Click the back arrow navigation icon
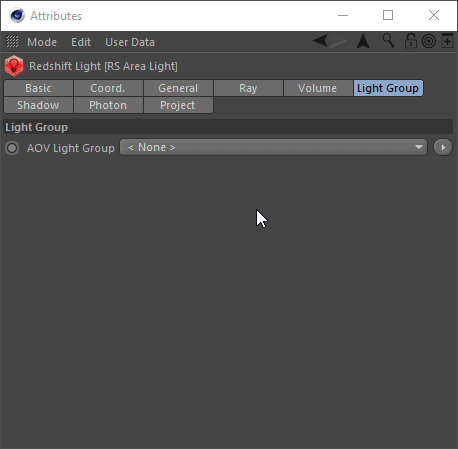The width and height of the screenshot is (458, 449). [x=320, y=41]
